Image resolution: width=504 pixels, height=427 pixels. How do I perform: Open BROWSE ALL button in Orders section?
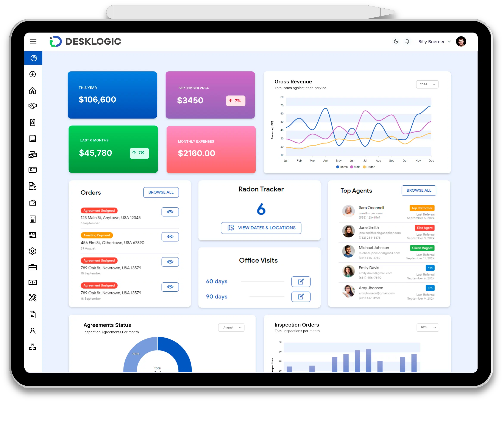click(160, 192)
